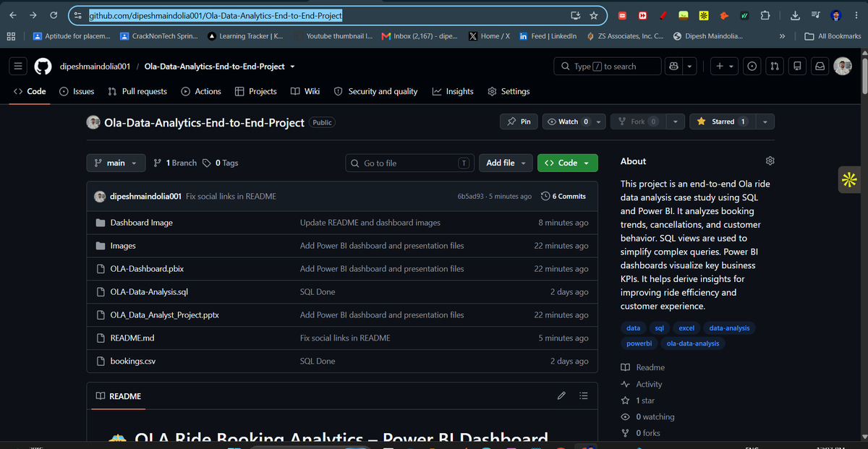Reload the page in the browser
Viewport: 868px width, 449px height.
tap(54, 15)
